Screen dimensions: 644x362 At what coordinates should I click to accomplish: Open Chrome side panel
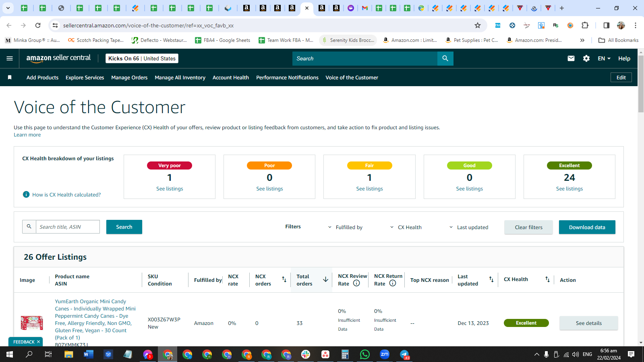coord(606,25)
